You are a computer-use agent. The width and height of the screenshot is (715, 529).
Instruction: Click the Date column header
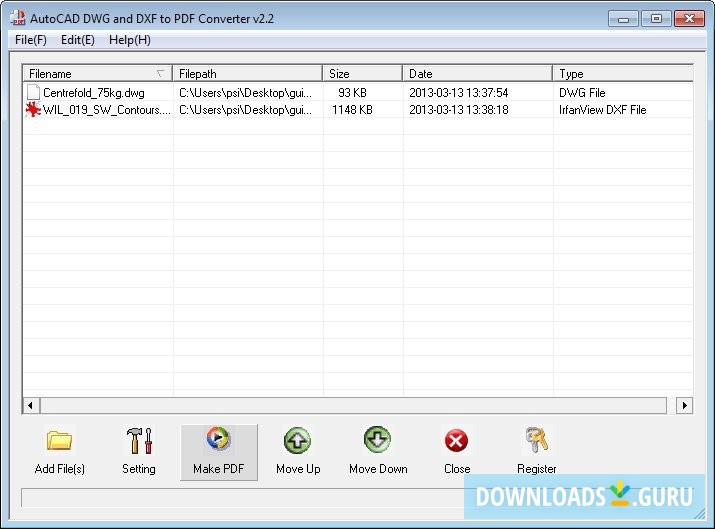[x=477, y=73]
